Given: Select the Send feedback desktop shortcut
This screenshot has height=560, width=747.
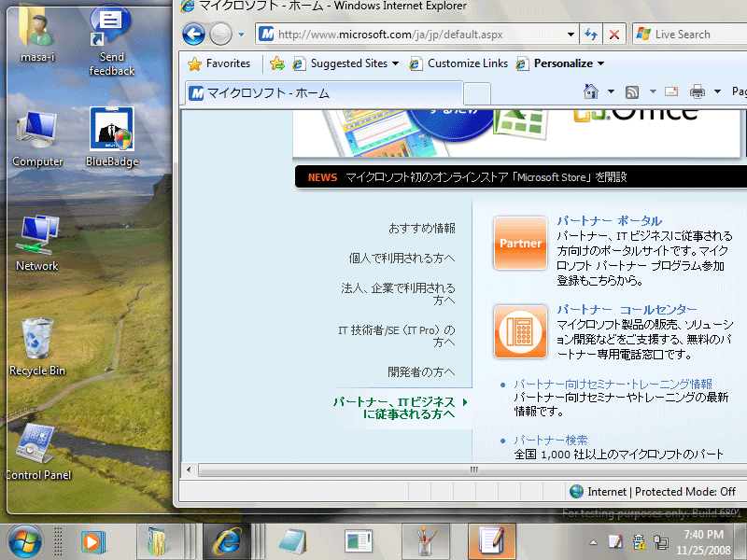Looking at the screenshot, I should 111,42.
